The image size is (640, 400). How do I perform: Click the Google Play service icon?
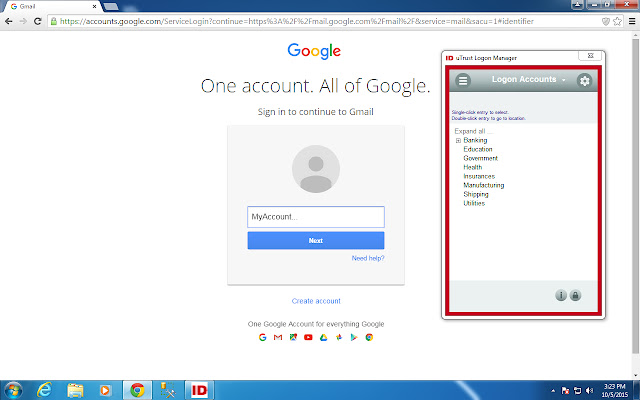click(353, 337)
